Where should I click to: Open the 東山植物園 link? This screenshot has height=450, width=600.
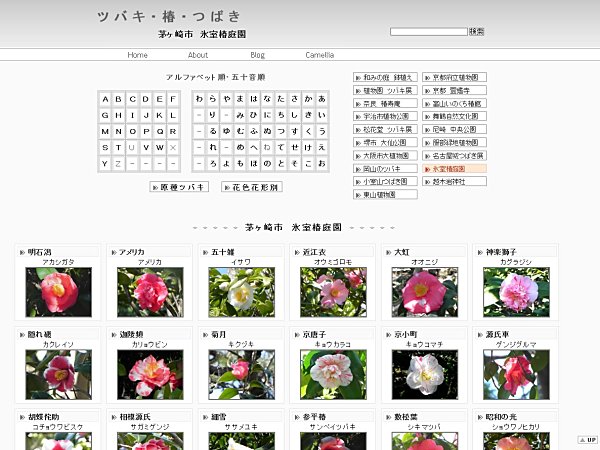coord(385,195)
